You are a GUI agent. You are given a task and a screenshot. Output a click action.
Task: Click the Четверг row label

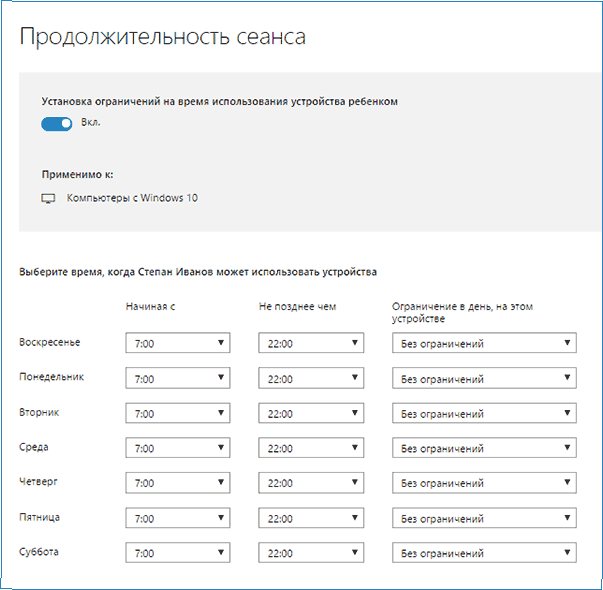point(38,482)
